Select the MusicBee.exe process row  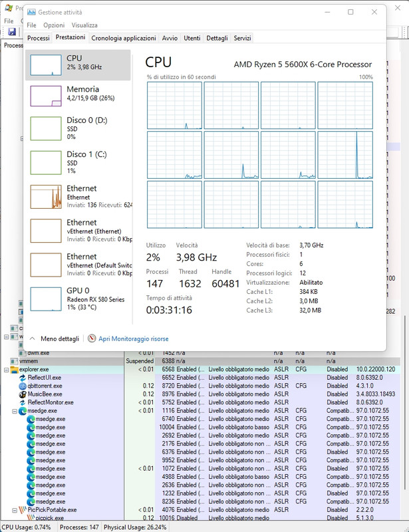tap(202, 394)
